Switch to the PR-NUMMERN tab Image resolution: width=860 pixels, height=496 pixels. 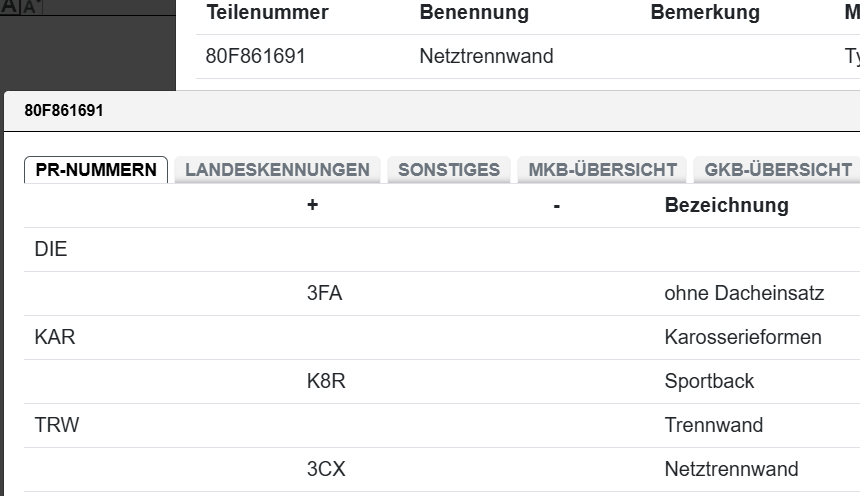click(96, 170)
